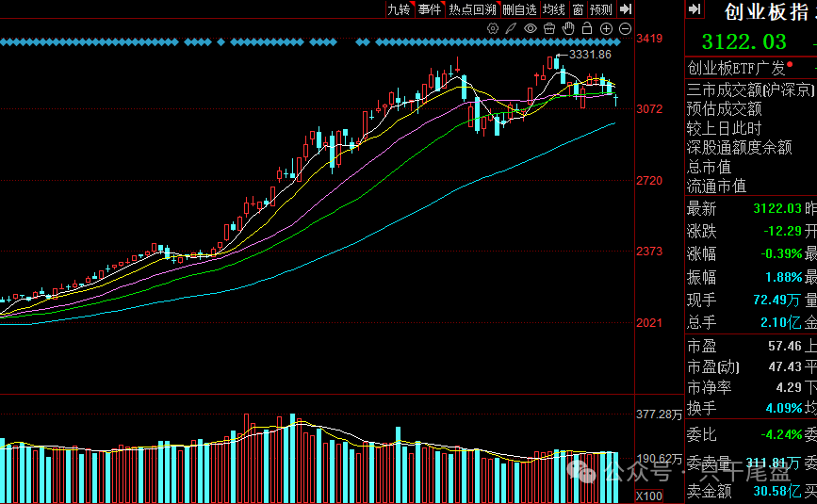This screenshot has width=817, height=504.
Task: Click the 2021 price axis label
Action: coord(649,323)
